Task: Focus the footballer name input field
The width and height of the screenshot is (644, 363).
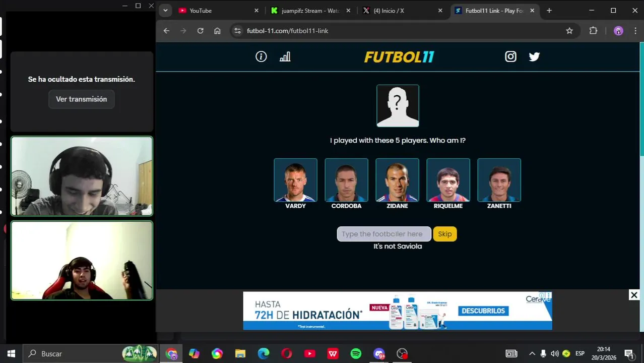Action: [384, 234]
